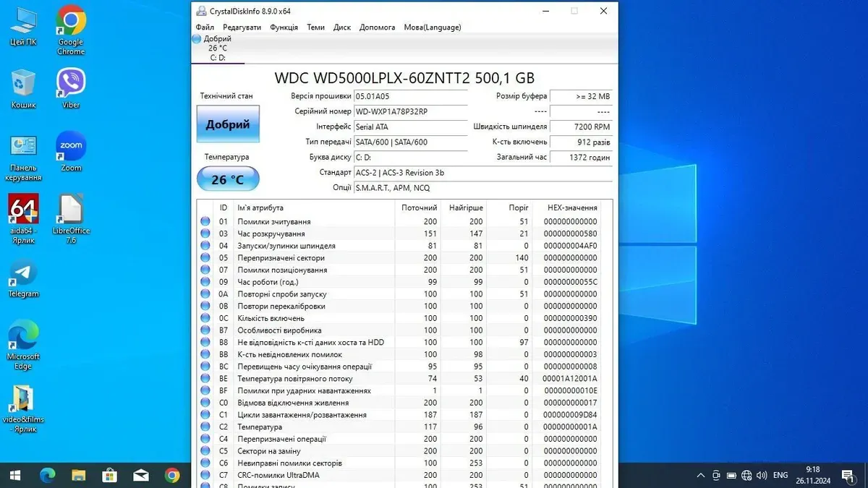
Task: Open Microsoft Store in the taskbar
Action: [109, 475]
